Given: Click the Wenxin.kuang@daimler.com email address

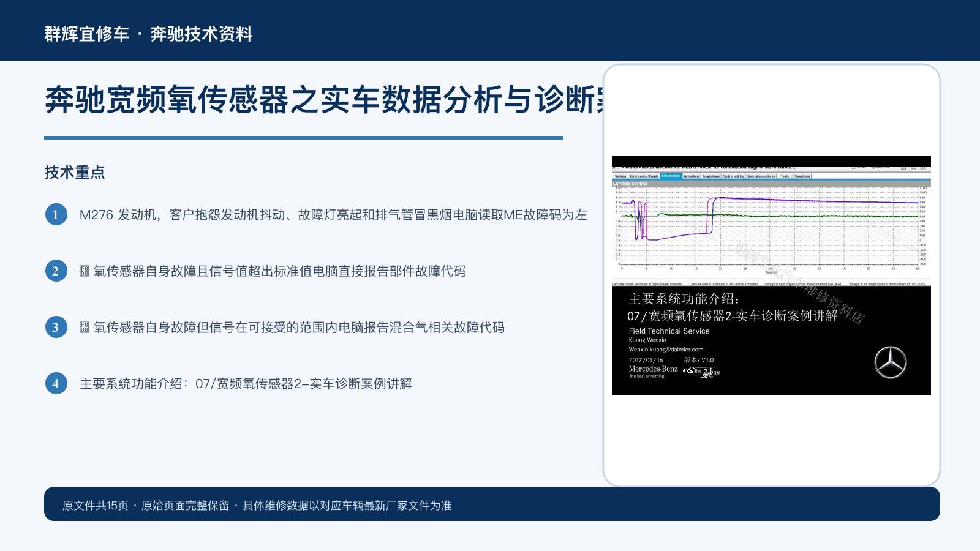Looking at the screenshot, I should pyautogui.click(x=666, y=350).
